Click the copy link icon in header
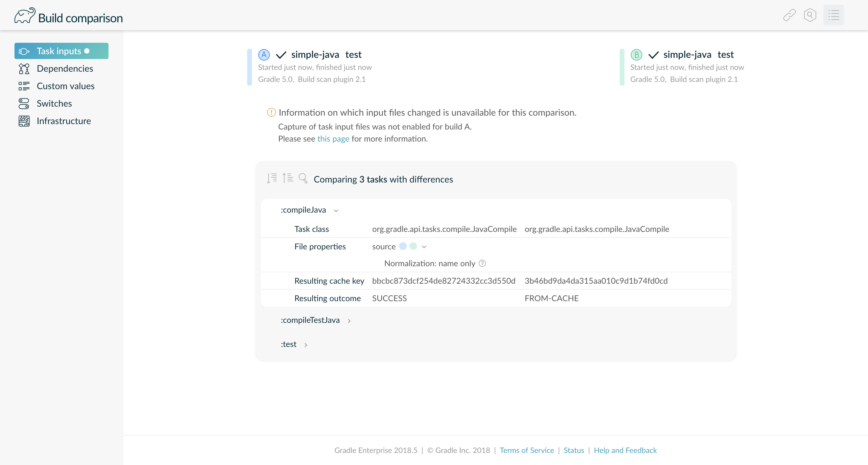 click(x=789, y=15)
